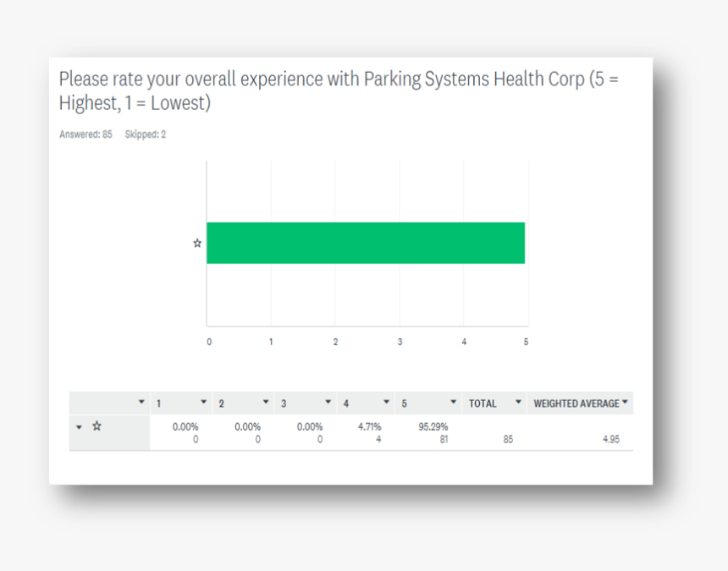Open the dropdown arrow in column 1 header
The width and height of the screenshot is (728, 571).
pyautogui.click(x=203, y=402)
